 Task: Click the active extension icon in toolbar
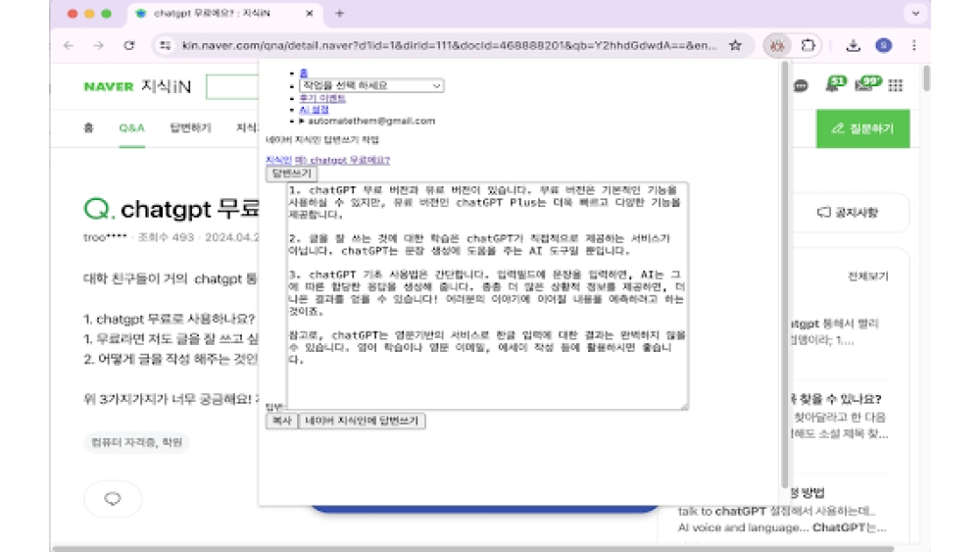pos(777,45)
